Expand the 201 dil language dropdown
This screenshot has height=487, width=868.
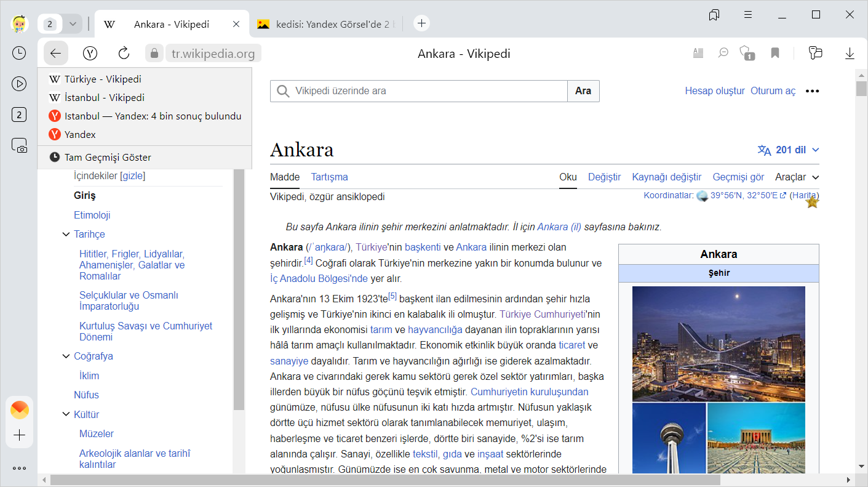pos(789,150)
